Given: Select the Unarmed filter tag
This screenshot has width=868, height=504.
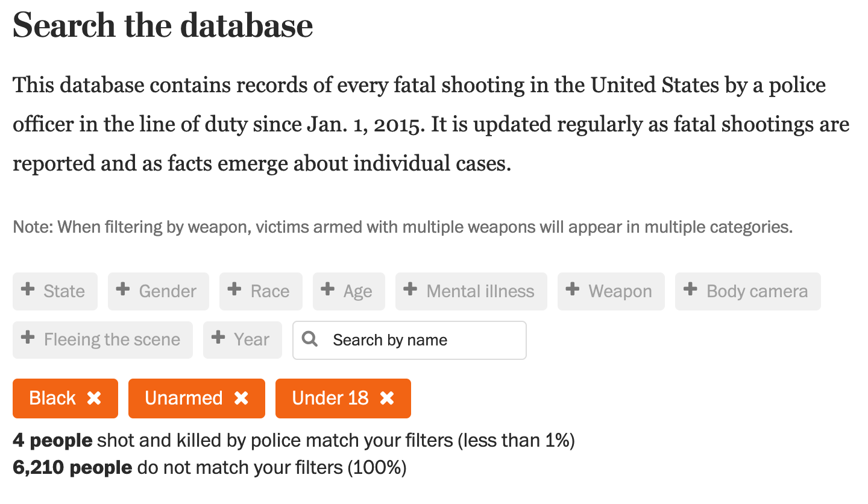Looking at the screenshot, I should pos(197,398).
